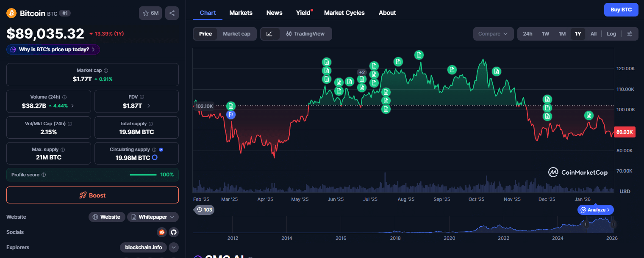The width and height of the screenshot is (644, 258).
Task: Open Bitcoin's GitHub repository icon
Action: pos(174,232)
